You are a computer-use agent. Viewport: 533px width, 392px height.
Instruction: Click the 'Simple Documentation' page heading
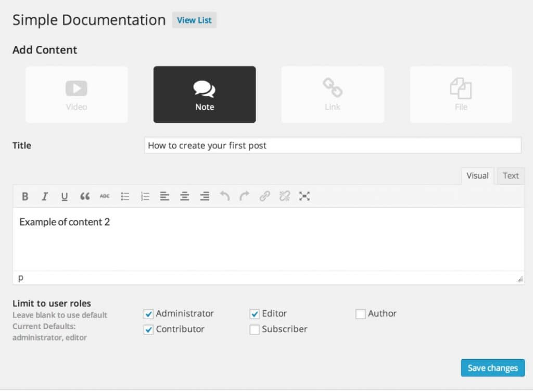89,20
